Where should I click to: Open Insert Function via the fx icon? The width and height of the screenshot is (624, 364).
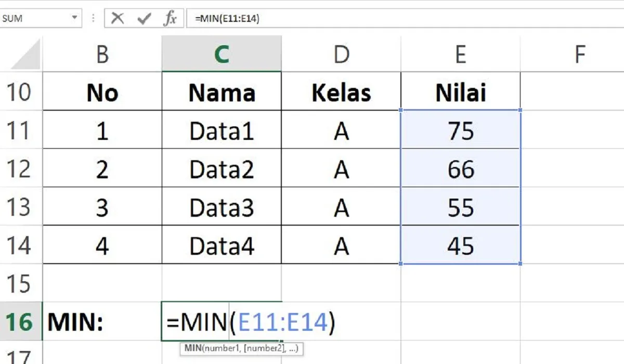pos(170,19)
